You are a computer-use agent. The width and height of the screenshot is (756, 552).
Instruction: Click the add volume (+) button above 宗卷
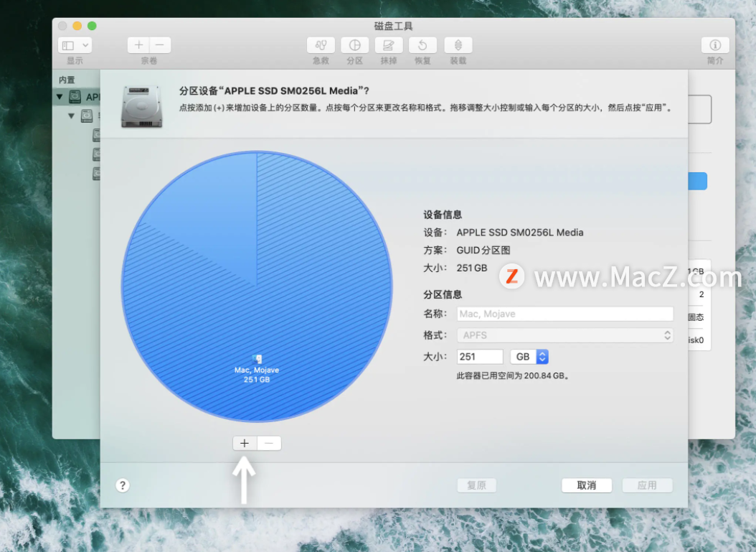click(138, 45)
